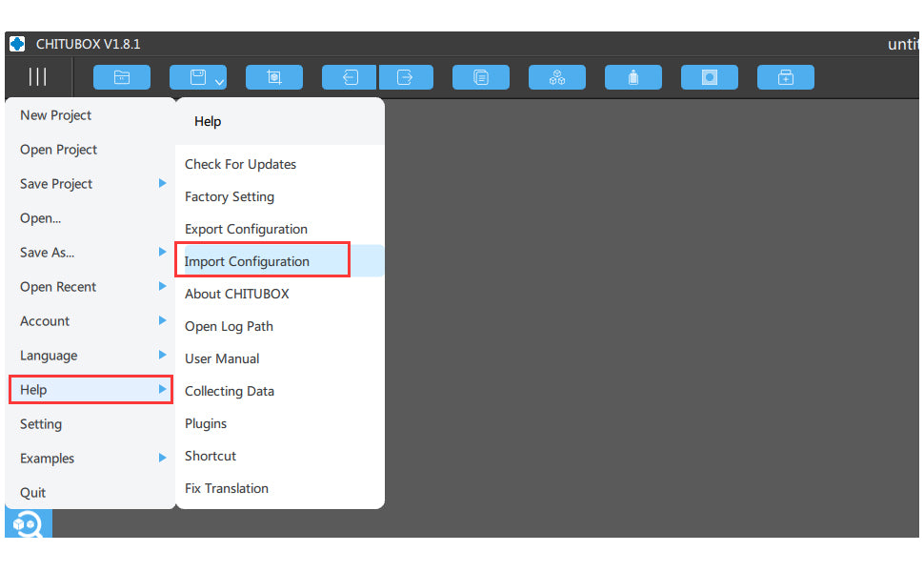Image resolution: width=924 pixels, height=572 pixels.
Task: Select Export Configuration
Action: (x=280, y=229)
